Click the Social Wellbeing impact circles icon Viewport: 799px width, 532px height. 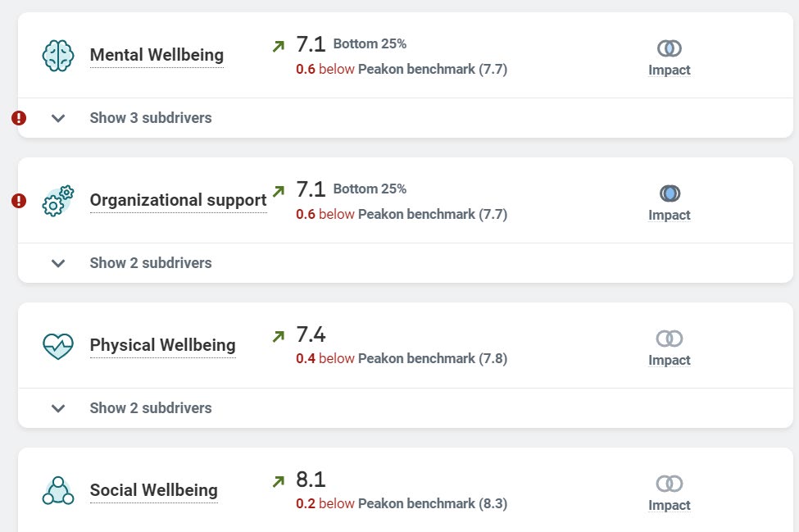[670, 484]
